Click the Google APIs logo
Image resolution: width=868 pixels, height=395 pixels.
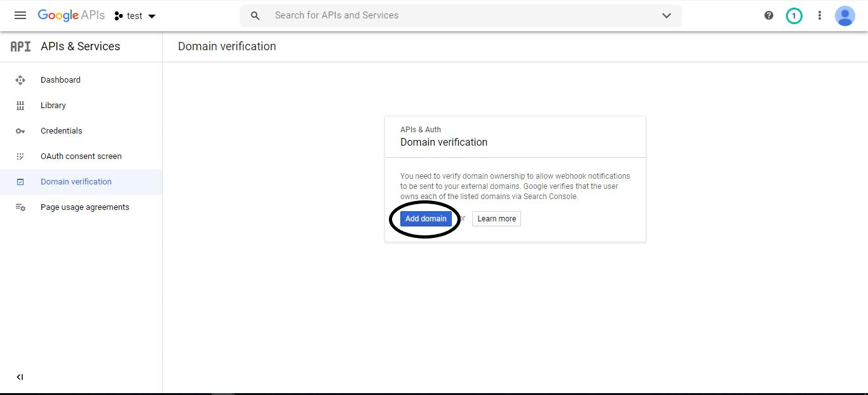tap(71, 15)
